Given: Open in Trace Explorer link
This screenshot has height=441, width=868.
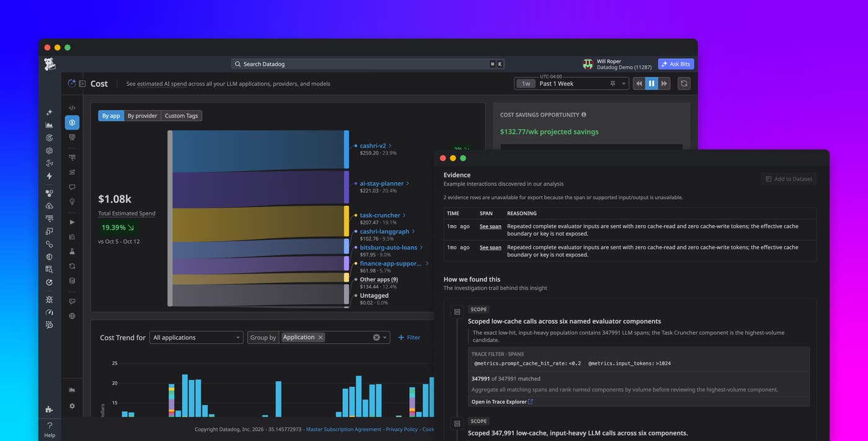Looking at the screenshot, I should click(502, 402).
